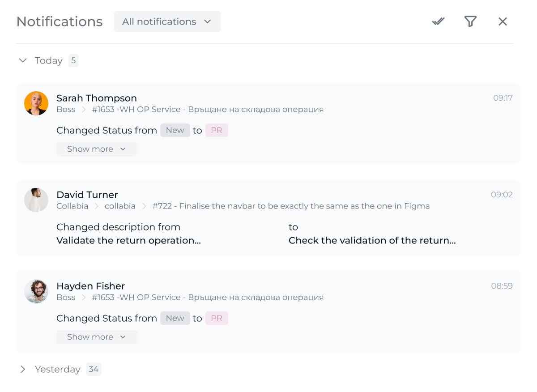The height and width of the screenshot is (392, 537).
Task: Click the New status tag in Sarah's notification
Action: 175,130
